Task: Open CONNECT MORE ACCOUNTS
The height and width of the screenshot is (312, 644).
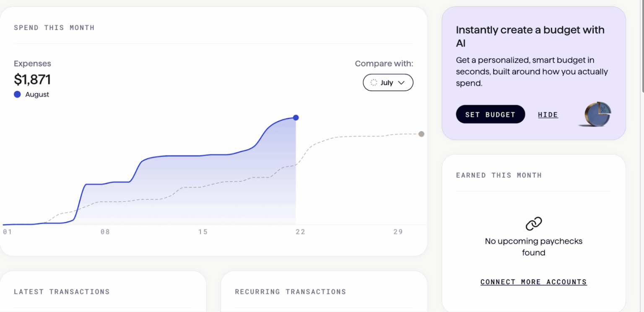Action: 533,282
